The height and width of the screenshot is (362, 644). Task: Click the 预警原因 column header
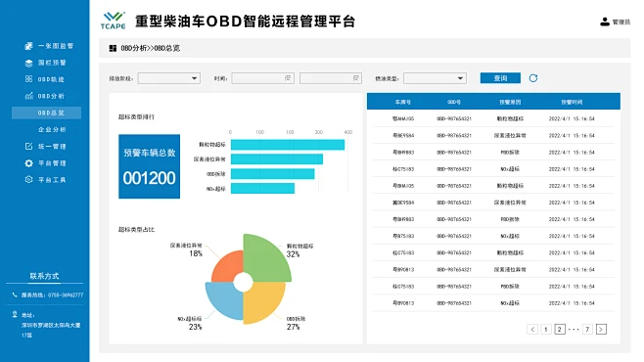click(x=510, y=102)
